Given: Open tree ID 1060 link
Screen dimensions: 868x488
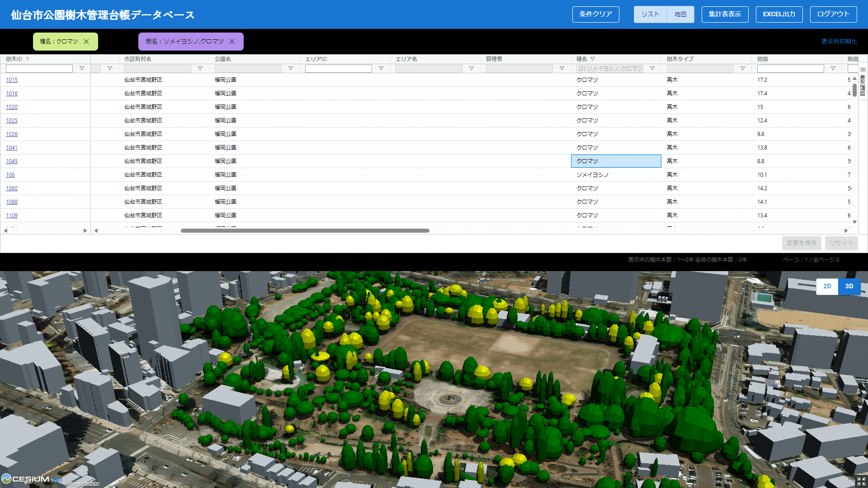Looking at the screenshot, I should point(12,188).
